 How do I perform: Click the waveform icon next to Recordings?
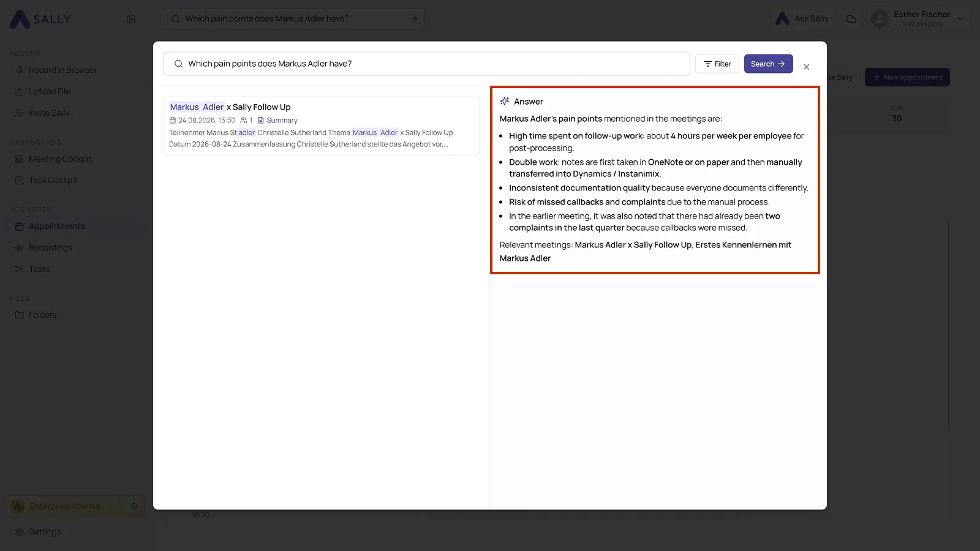[x=19, y=247]
